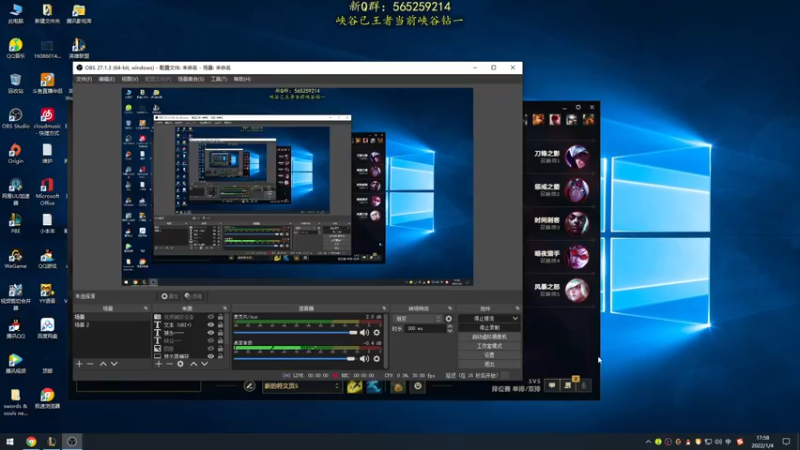Open Chrome from the Windows taskbar

point(31,441)
